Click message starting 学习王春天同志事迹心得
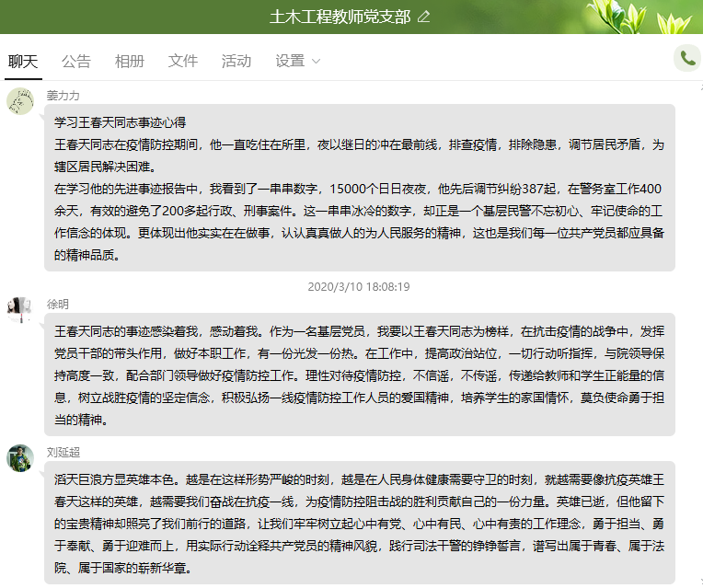Viewport: 703px width, 588px height. click(360, 188)
